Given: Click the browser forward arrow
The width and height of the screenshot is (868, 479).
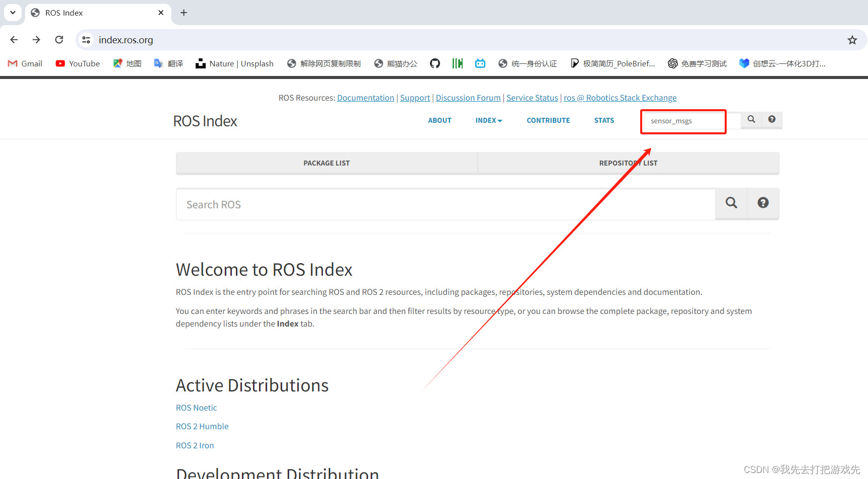Looking at the screenshot, I should coord(36,40).
